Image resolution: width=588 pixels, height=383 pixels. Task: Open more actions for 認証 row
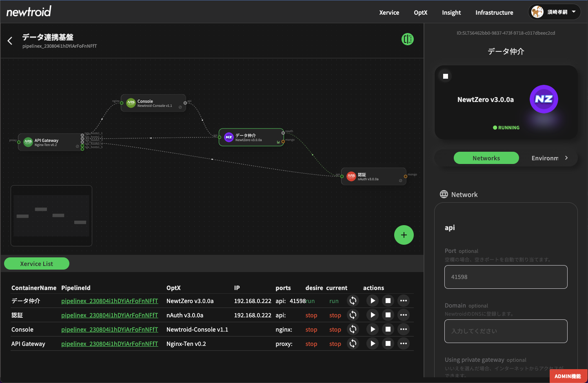tap(404, 315)
